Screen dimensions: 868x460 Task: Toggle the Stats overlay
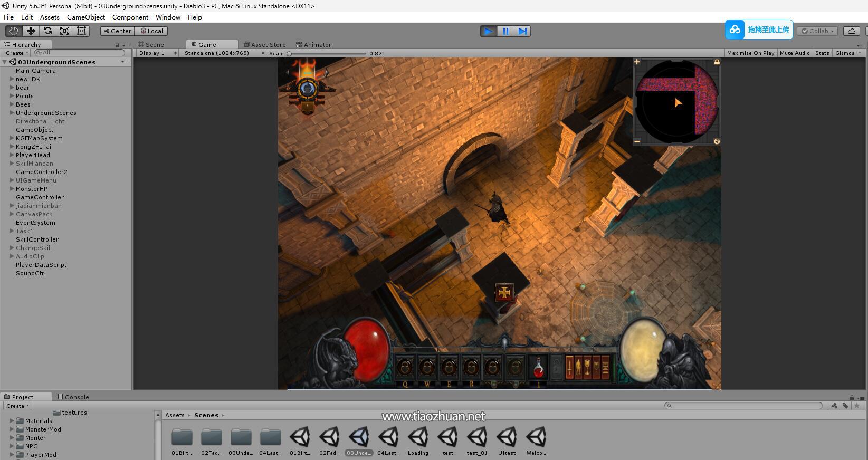[x=822, y=53]
